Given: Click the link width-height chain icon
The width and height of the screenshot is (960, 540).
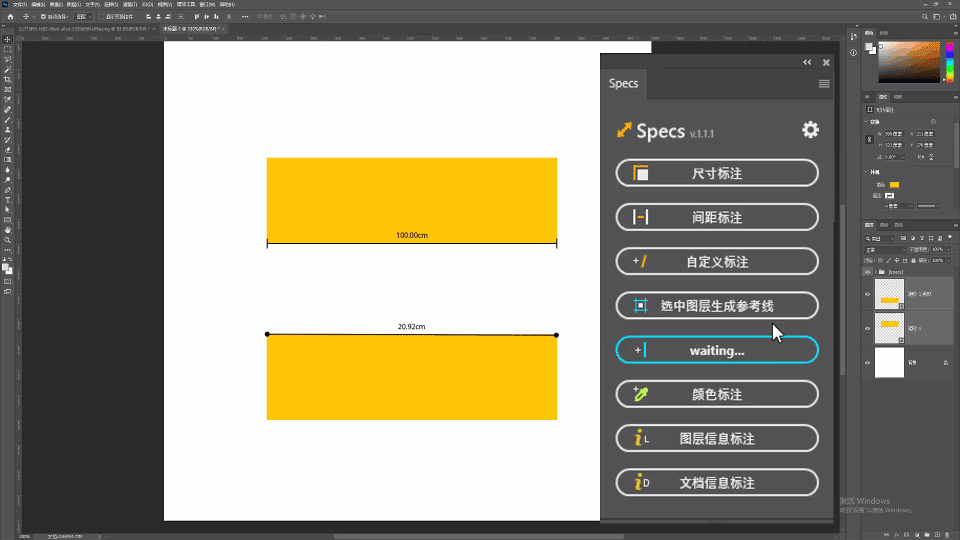Looking at the screenshot, I should click(869, 140).
